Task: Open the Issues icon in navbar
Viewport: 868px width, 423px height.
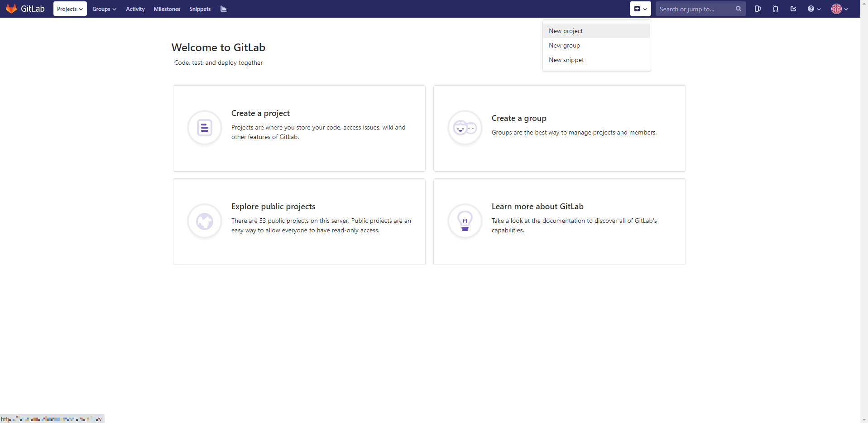Action: tap(758, 9)
